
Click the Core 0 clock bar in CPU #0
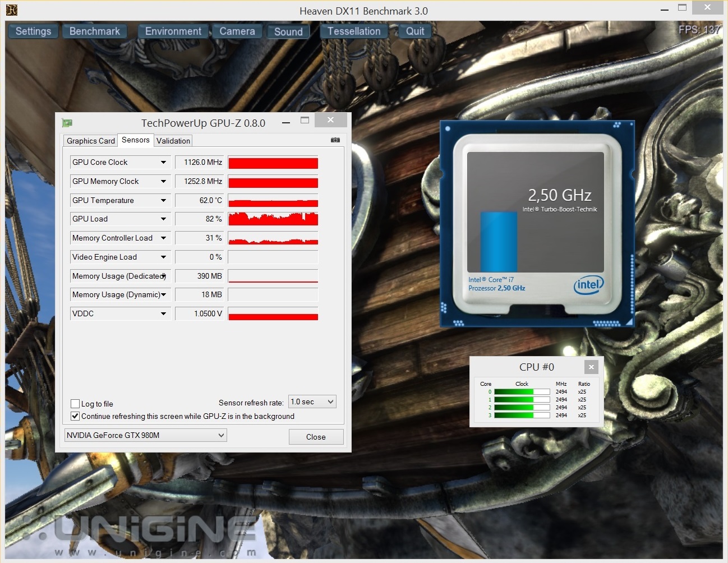522,392
